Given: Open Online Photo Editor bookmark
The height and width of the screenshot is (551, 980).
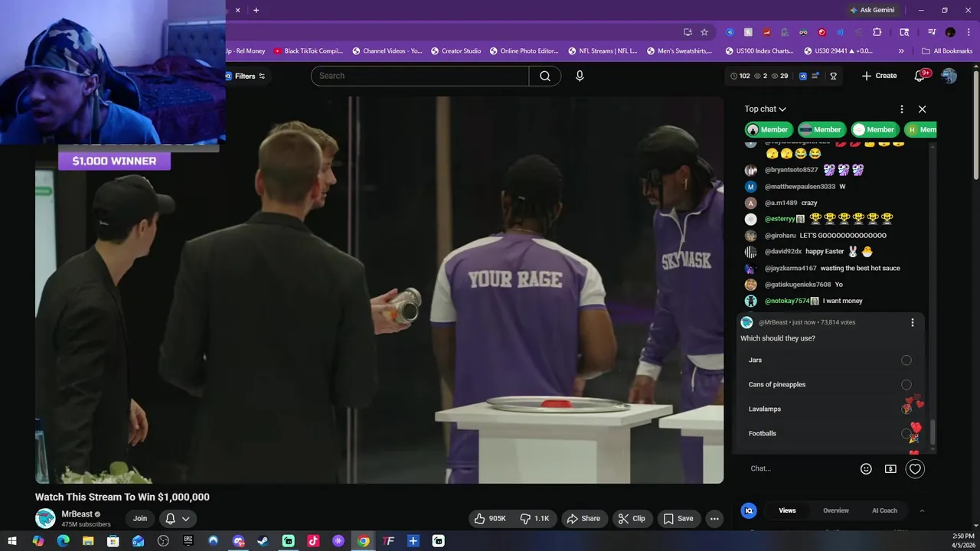Looking at the screenshot, I should pyautogui.click(x=524, y=51).
